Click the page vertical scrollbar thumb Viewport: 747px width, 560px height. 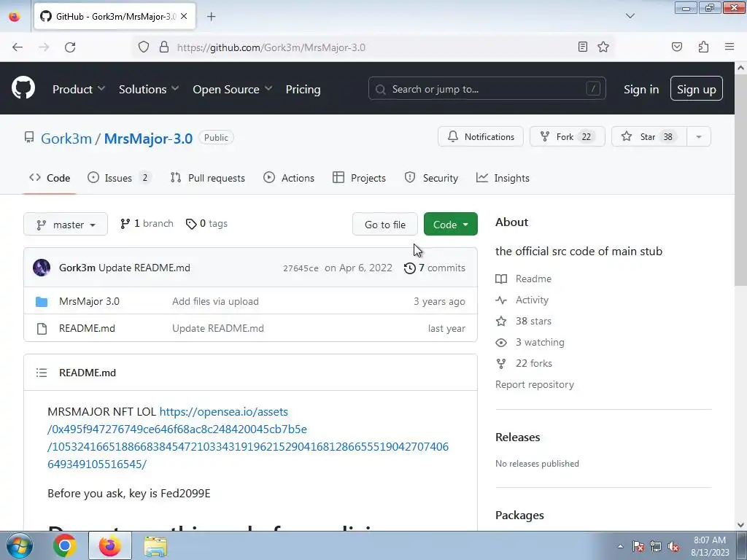click(x=740, y=179)
